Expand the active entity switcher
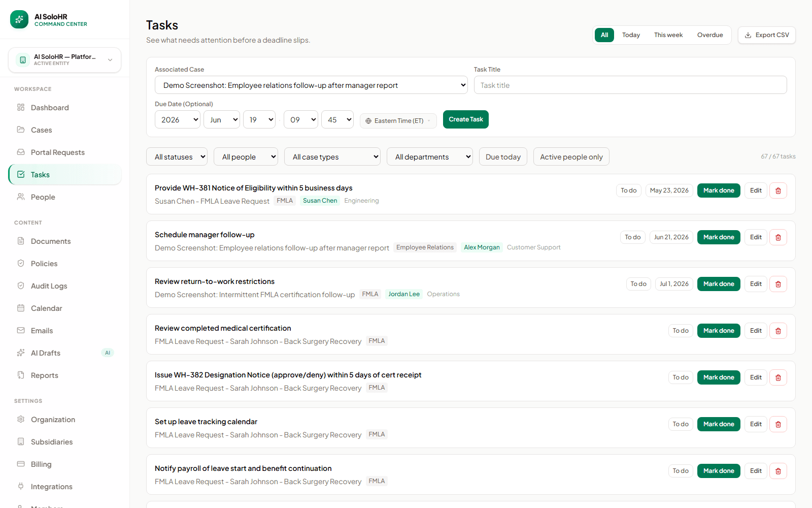 coord(65,60)
